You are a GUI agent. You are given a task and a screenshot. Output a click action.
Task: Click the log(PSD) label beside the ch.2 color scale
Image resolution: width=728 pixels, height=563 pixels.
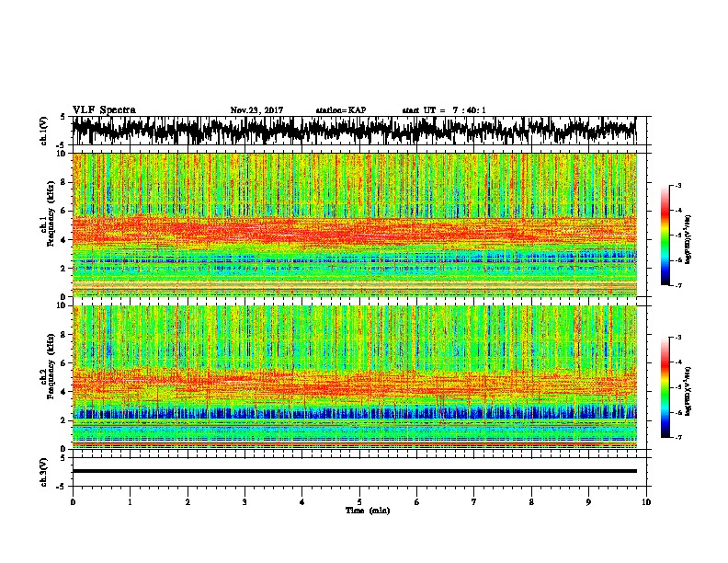tap(689, 391)
